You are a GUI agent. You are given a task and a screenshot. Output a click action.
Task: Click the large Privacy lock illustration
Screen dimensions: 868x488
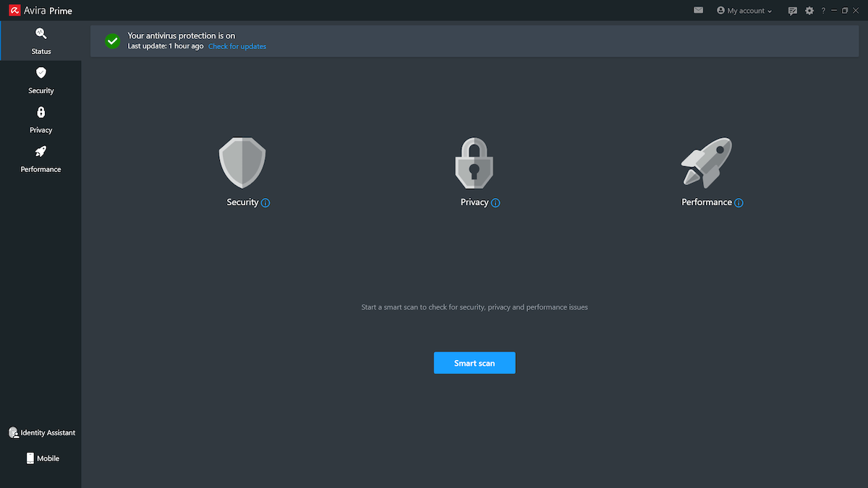point(475,162)
